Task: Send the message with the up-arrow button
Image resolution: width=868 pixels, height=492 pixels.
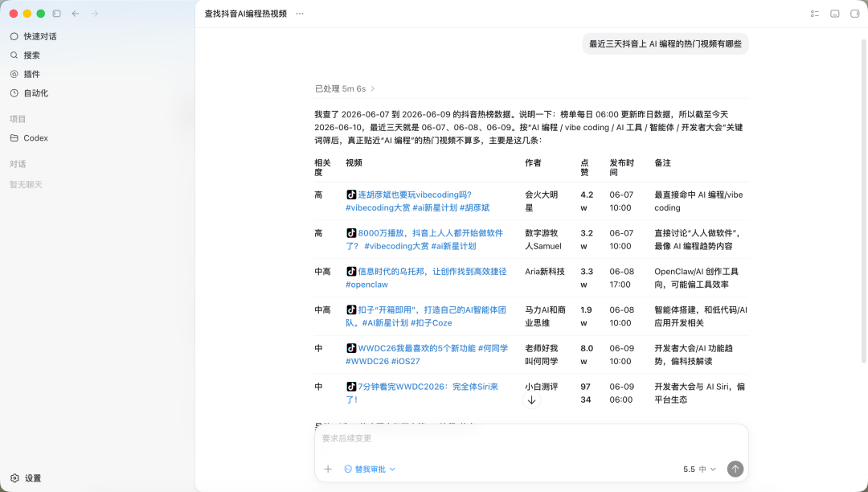Action: point(735,469)
